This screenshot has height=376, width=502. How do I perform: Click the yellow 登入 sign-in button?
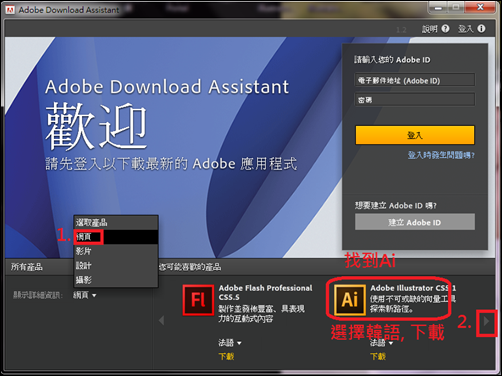pyautogui.click(x=415, y=135)
